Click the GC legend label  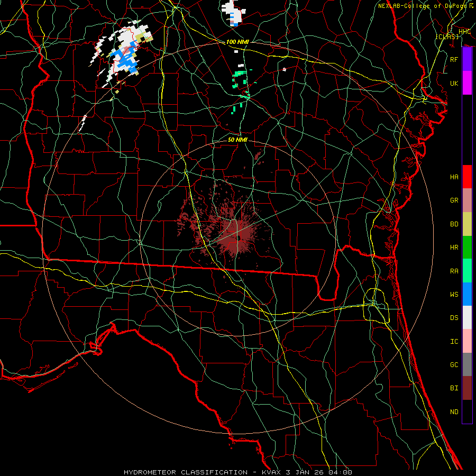(x=454, y=365)
